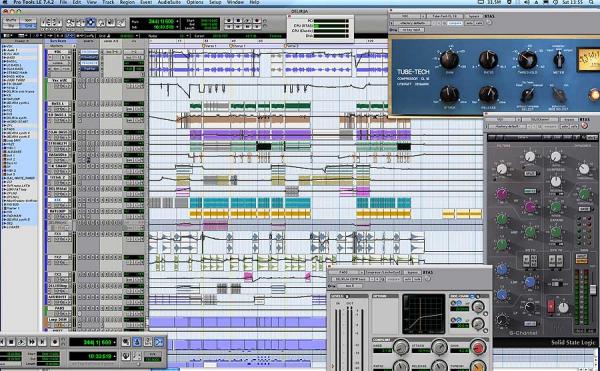The height and width of the screenshot is (371, 600).
Task: Enable Shuffle edit mode
Action: pyautogui.click(x=10, y=20)
